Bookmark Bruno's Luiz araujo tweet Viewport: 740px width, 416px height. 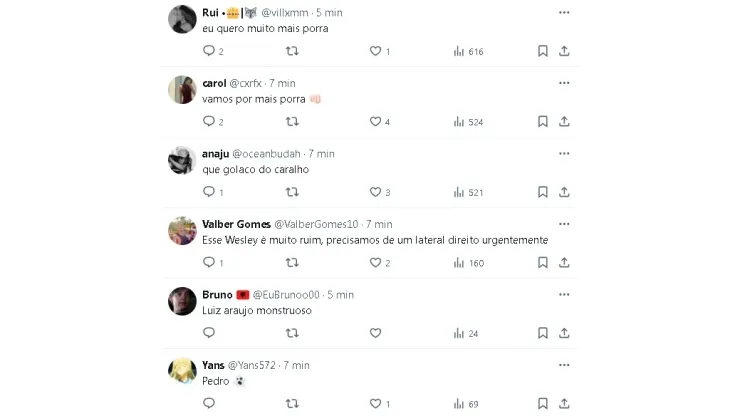coord(542,333)
